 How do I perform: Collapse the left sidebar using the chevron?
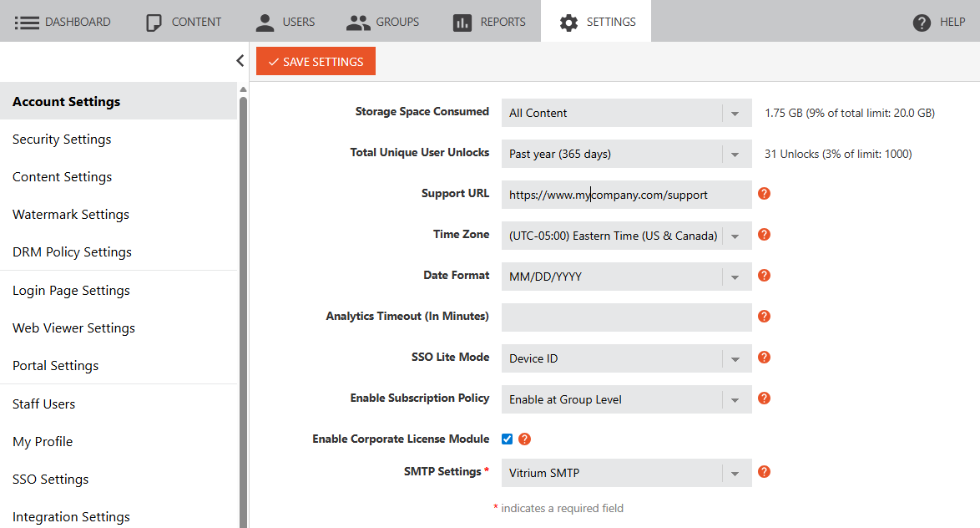[x=240, y=60]
